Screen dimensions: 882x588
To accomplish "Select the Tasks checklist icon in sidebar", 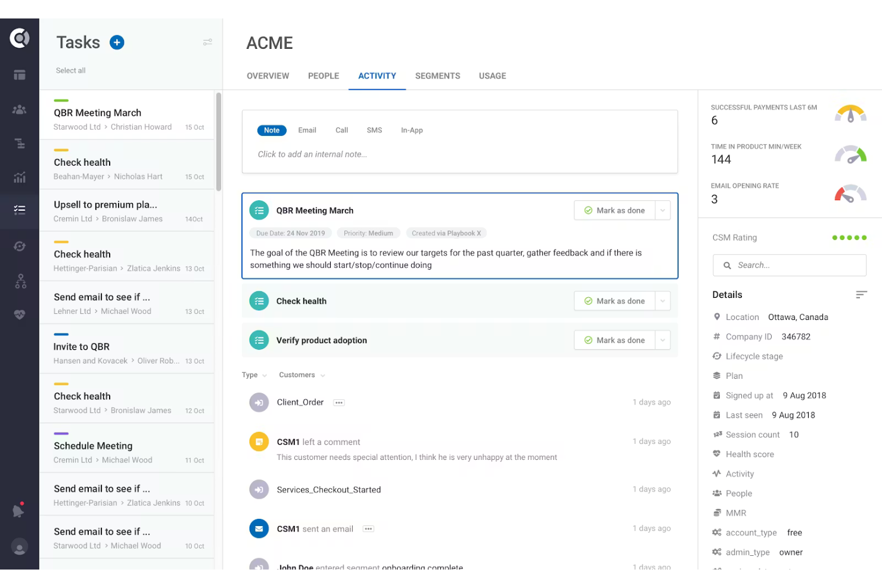I will pos(20,210).
